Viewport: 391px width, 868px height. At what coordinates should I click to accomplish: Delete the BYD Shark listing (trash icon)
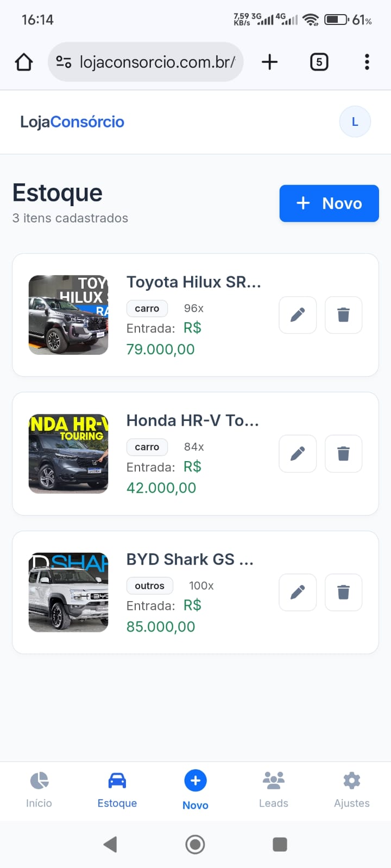[x=343, y=592]
